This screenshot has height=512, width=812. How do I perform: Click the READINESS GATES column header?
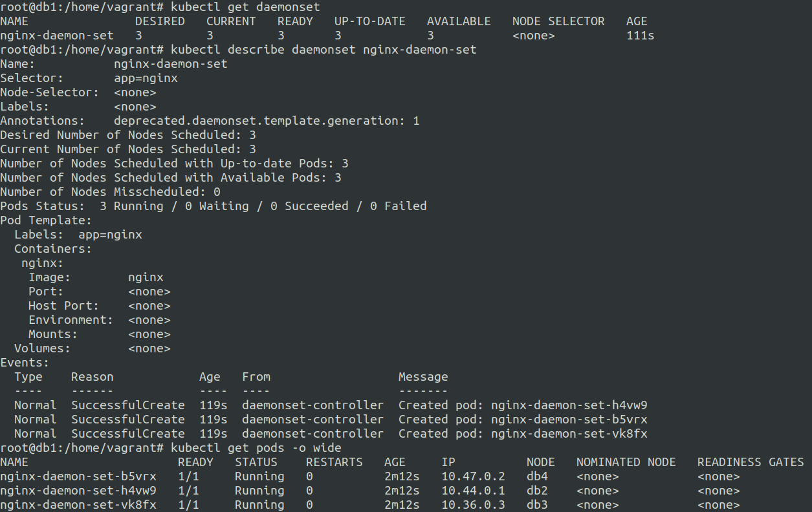pyautogui.click(x=751, y=462)
